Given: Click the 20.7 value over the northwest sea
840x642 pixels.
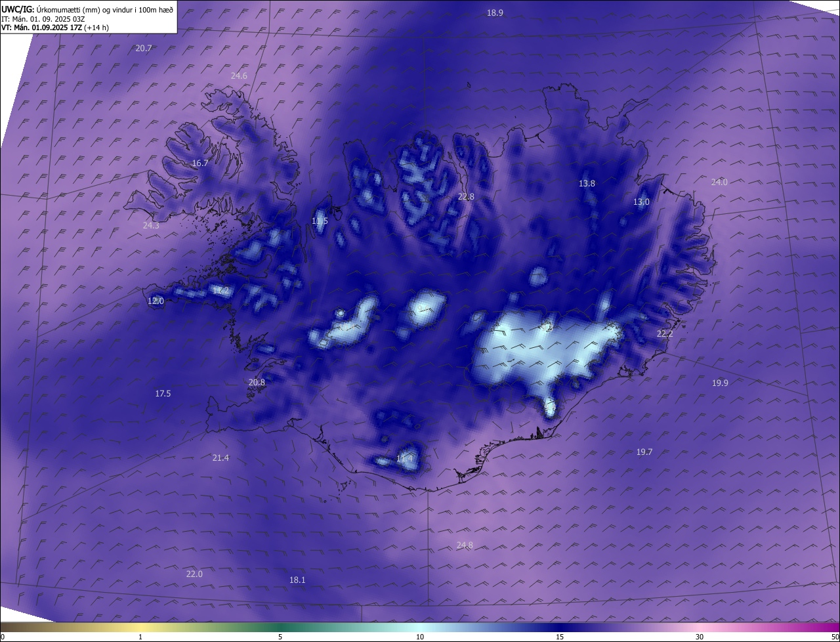Looking at the screenshot, I should coord(144,49).
